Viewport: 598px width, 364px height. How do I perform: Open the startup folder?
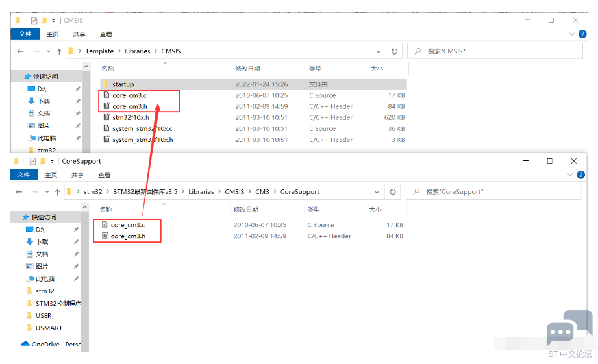pyautogui.click(x=123, y=84)
